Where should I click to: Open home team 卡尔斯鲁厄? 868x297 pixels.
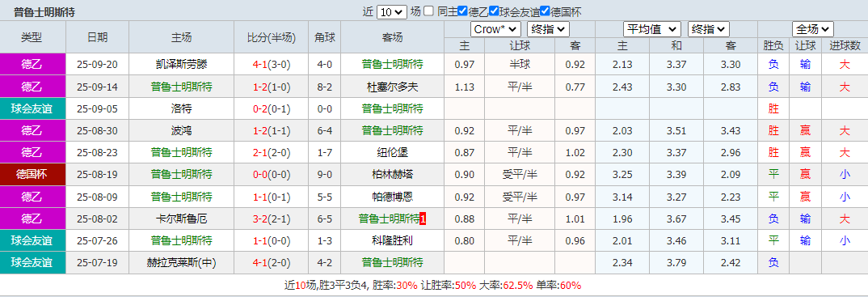(182, 219)
